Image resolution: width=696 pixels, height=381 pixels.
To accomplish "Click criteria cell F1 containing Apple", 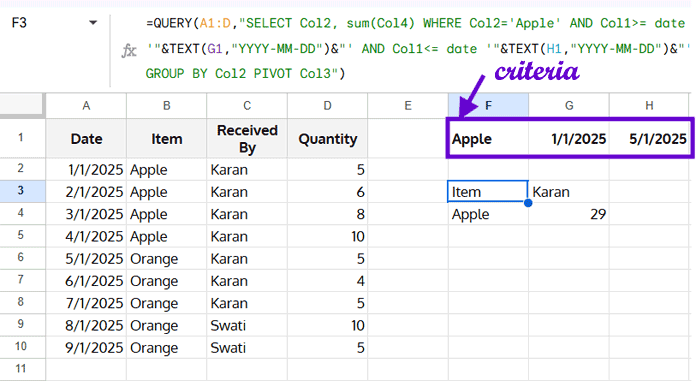I will pyautogui.click(x=488, y=139).
